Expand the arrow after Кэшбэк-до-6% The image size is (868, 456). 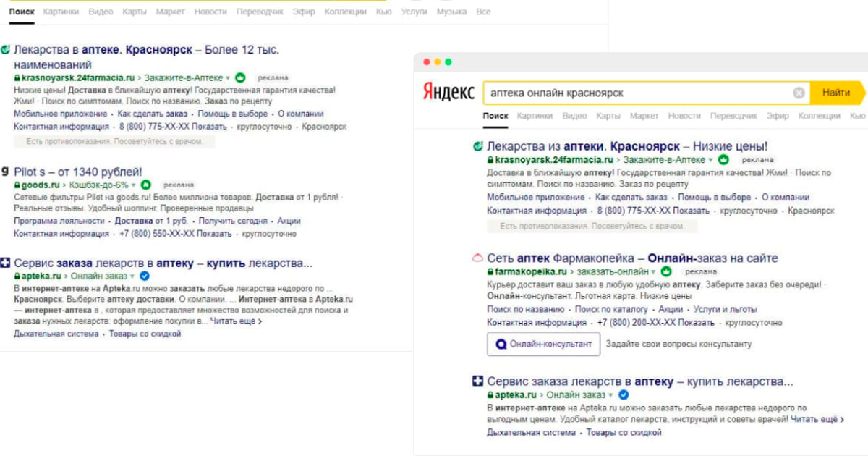click(x=133, y=185)
